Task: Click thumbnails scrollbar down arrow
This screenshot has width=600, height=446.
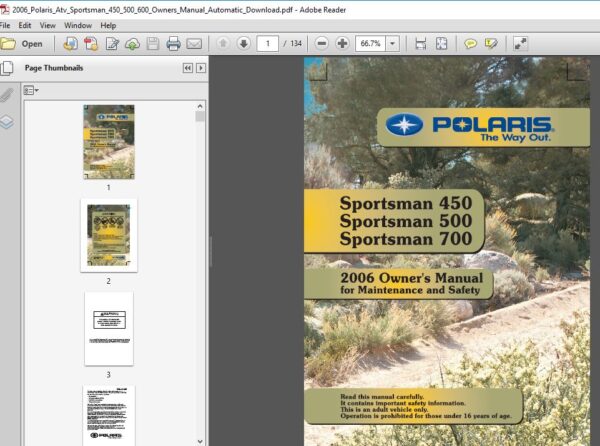Action: pos(200,441)
